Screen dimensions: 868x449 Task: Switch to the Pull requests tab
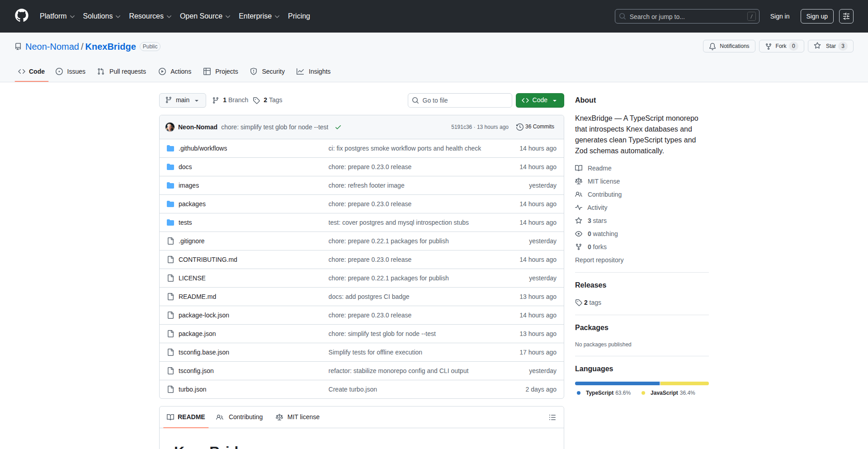click(x=121, y=71)
